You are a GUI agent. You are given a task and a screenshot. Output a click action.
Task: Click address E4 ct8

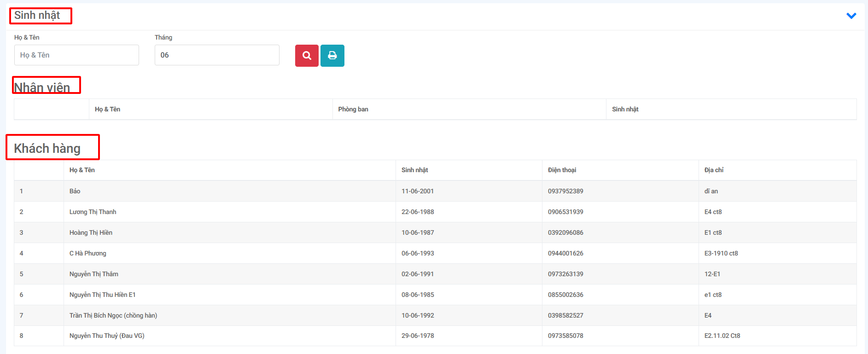[713, 212]
